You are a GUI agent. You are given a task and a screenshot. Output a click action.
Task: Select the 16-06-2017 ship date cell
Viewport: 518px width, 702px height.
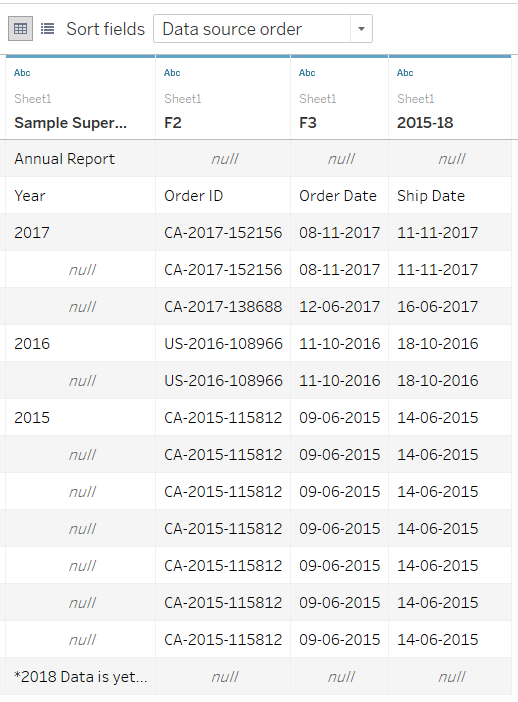pyautogui.click(x=450, y=307)
